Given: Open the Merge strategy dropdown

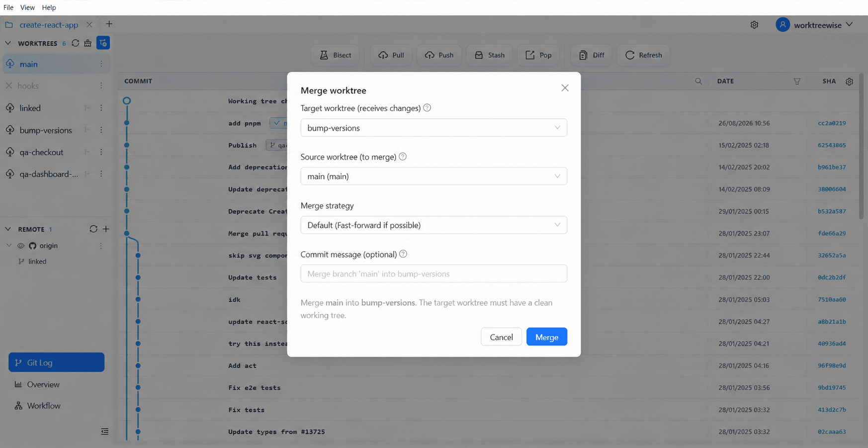Looking at the screenshot, I should (x=434, y=225).
